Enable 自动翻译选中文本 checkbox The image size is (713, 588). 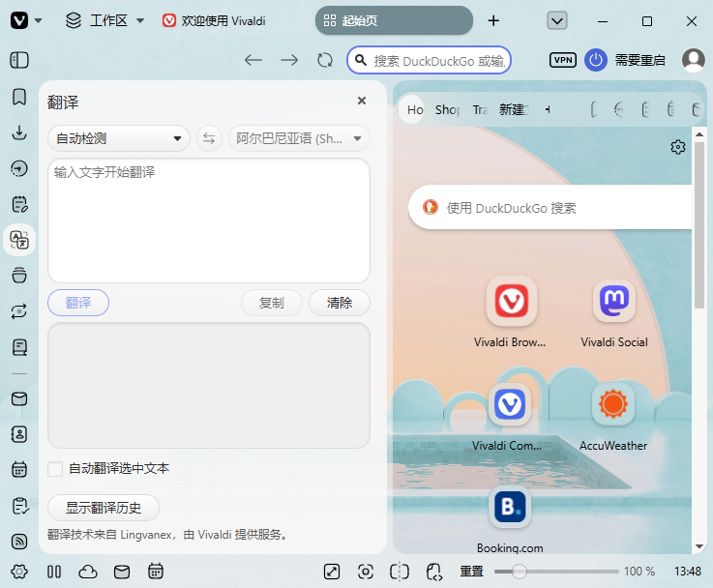click(55, 468)
